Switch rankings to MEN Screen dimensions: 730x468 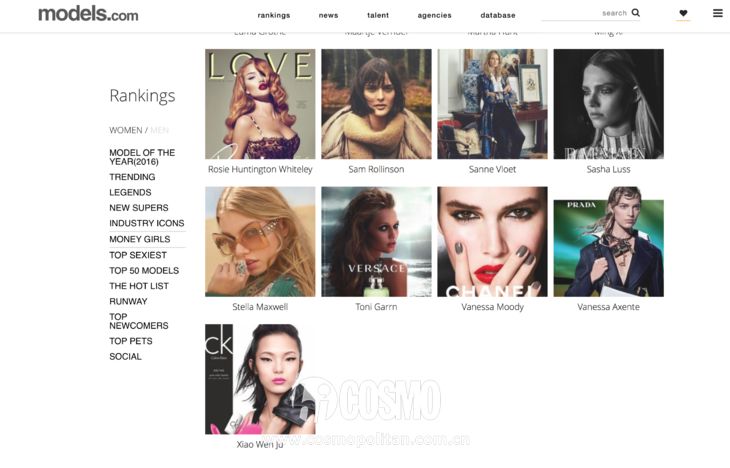pyautogui.click(x=160, y=130)
